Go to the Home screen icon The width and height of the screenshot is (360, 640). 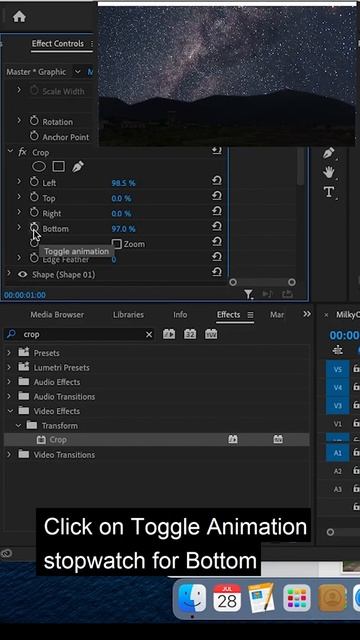tap(19, 17)
